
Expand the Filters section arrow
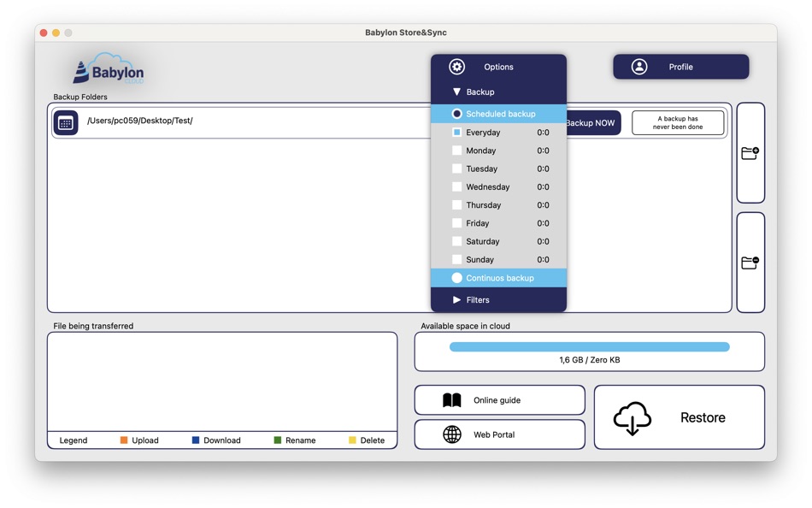tap(456, 299)
